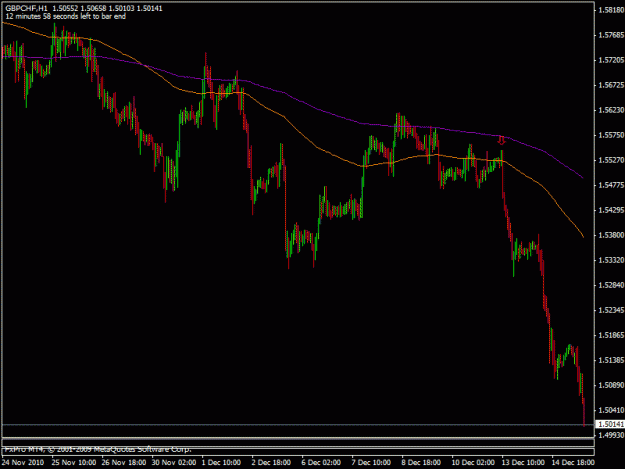Click the '12 minutes 58 seconds left' countdown text

[x=65, y=16]
